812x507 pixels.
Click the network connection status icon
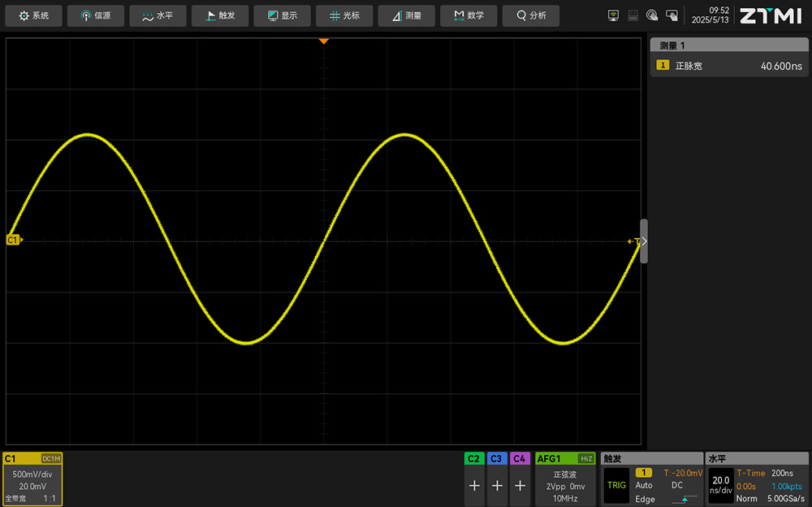coord(614,15)
